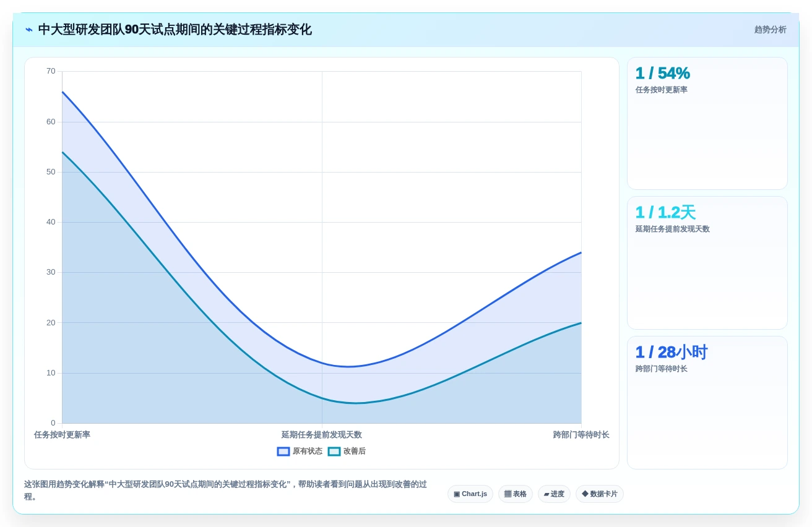The height and width of the screenshot is (527, 812).
Task: Click the blue 原有状态 legend color box
Action: click(x=283, y=452)
